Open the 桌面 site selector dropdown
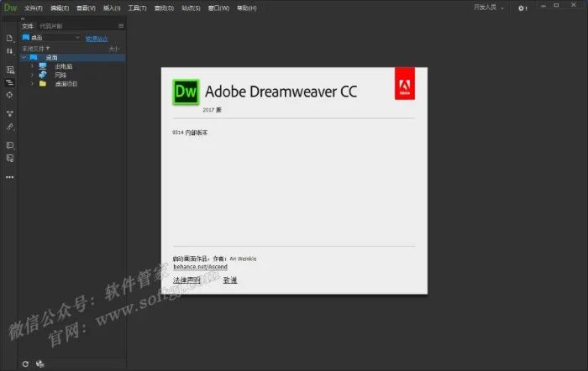Viewport: 588px width, 371px height. (51, 38)
